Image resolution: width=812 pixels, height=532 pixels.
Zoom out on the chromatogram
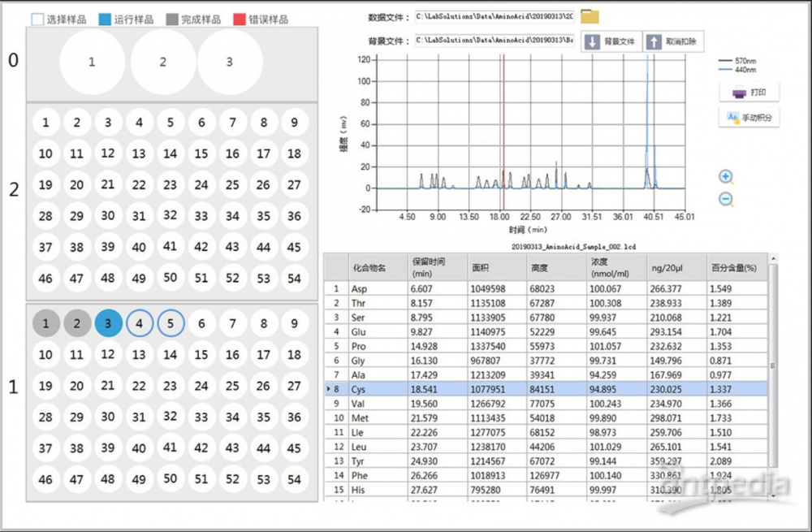(726, 200)
